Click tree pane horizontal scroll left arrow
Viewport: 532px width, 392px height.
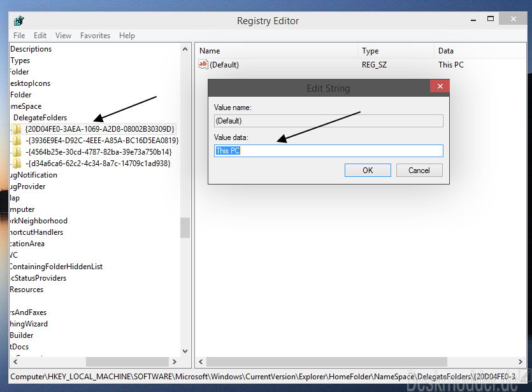(x=15, y=361)
